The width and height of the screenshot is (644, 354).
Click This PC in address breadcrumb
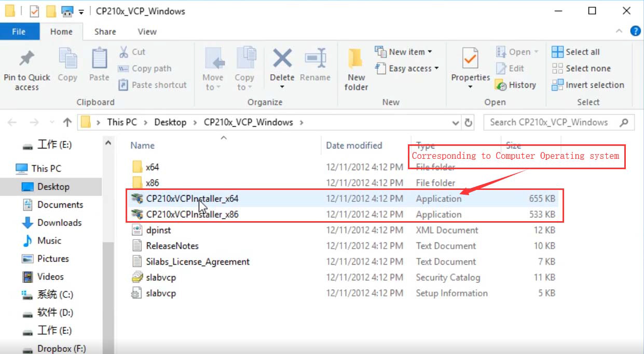tap(122, 122)
